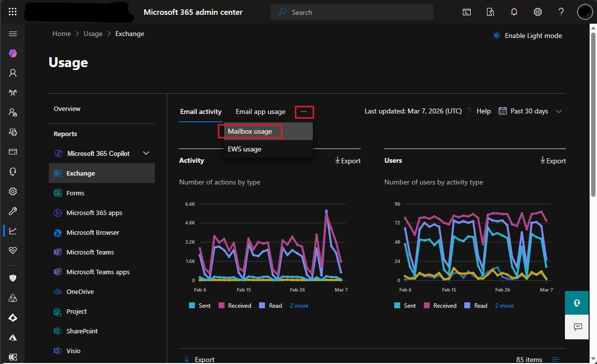Screen dimensions: 597x364
Task: Open the Copilot icon in left rail
Action: click(x=13, y=53)
